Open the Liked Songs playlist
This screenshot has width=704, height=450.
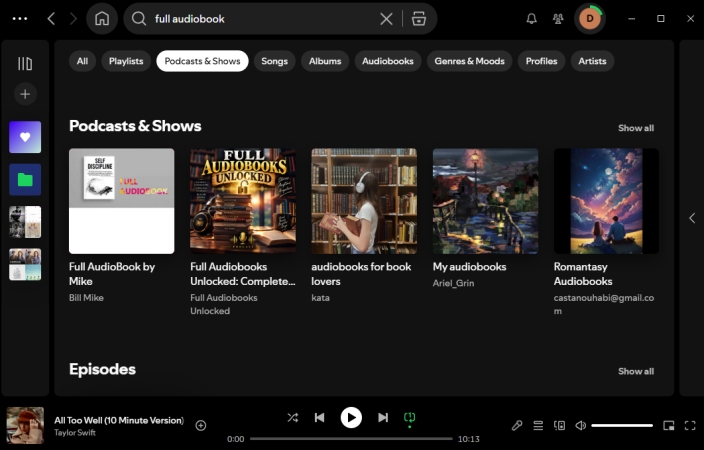point(25,137)
